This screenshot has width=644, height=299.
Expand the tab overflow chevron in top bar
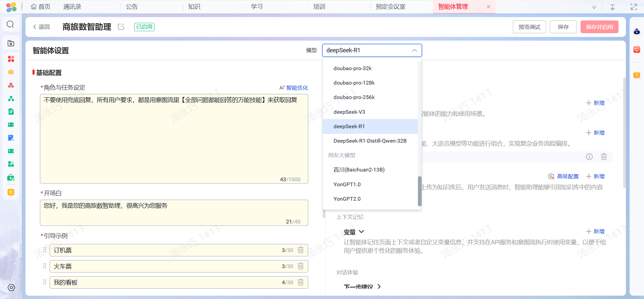click(x=594, y=7)
